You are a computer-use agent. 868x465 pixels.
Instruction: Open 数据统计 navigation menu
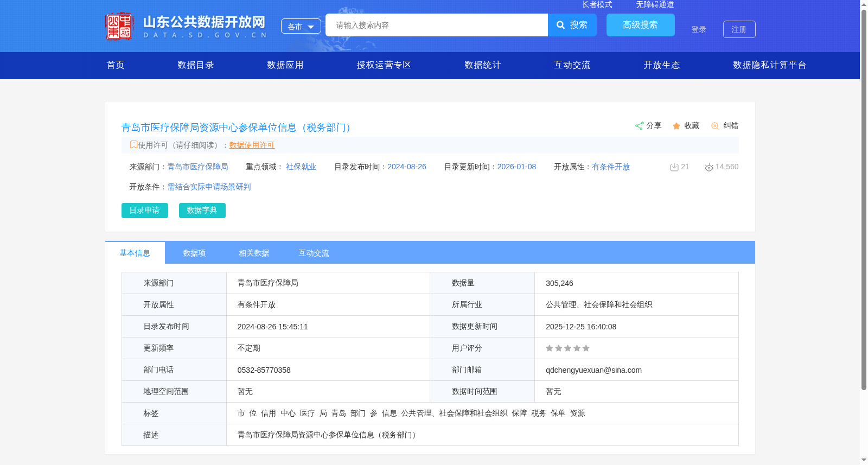(x=483, y=65)
